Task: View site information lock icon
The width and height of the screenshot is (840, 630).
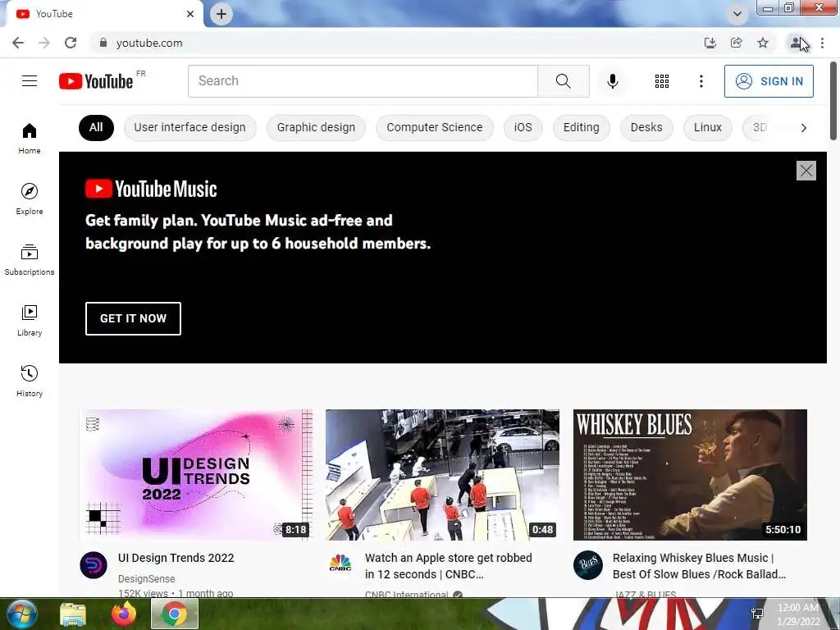Action: (103, 43)
